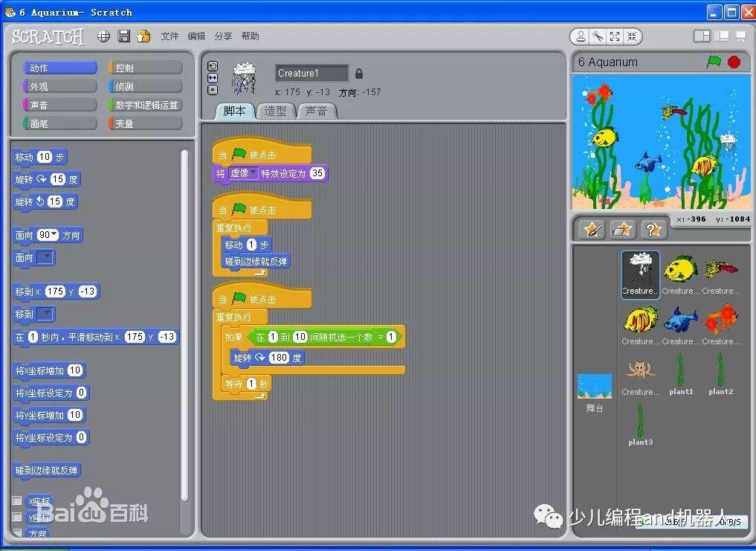Image resolution: width=756 pixels, height=551 pixels.
Task: Open the 帮助 menu
Action: click(x=251, y=36)
